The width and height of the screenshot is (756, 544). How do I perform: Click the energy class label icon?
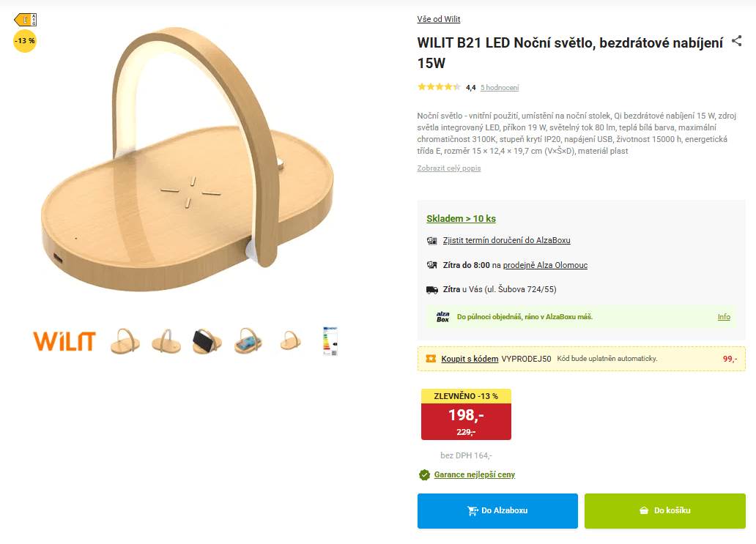25,20
